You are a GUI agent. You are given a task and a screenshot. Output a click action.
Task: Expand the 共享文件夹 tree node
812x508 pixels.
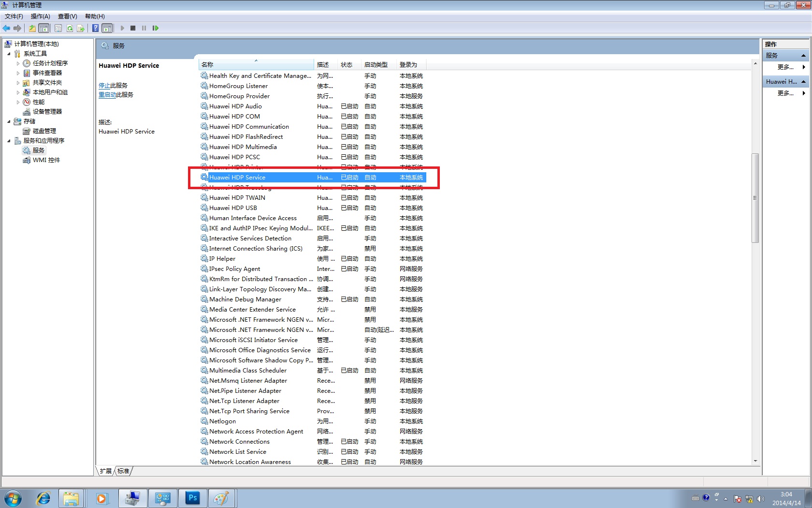(x=18, y=83)
